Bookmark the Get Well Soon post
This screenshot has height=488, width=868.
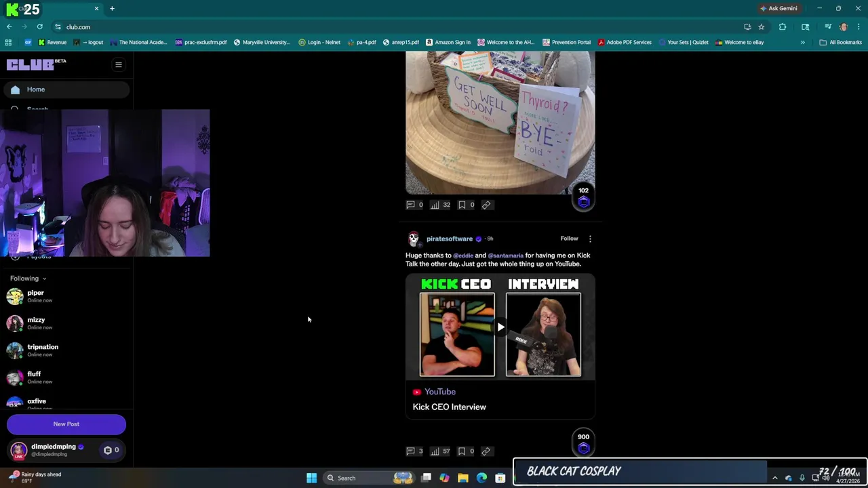pyautogui.click(x=466, y=205)
